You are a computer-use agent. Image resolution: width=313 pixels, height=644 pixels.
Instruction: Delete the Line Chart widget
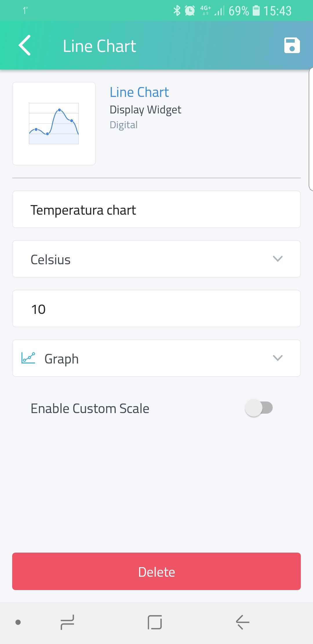coord(156,571)
